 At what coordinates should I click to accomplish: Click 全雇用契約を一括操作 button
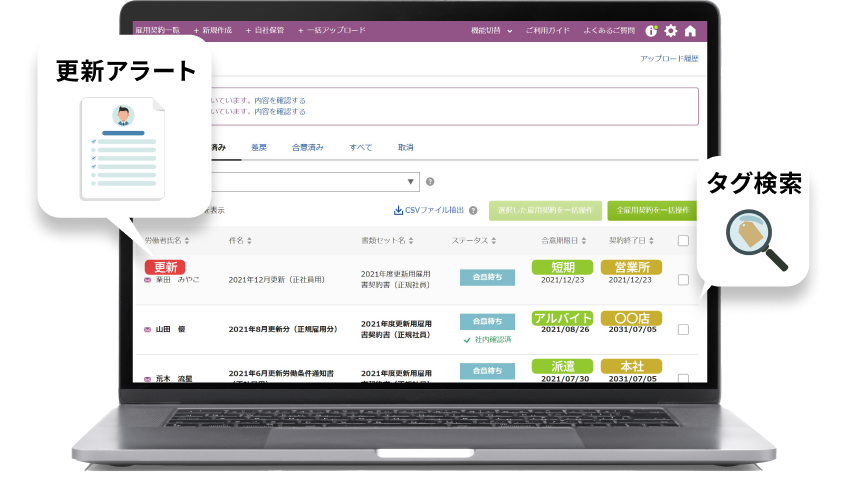652,210
